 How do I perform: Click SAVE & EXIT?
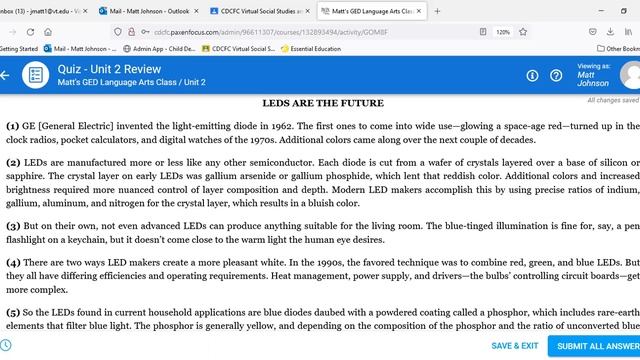click(515, 346)
